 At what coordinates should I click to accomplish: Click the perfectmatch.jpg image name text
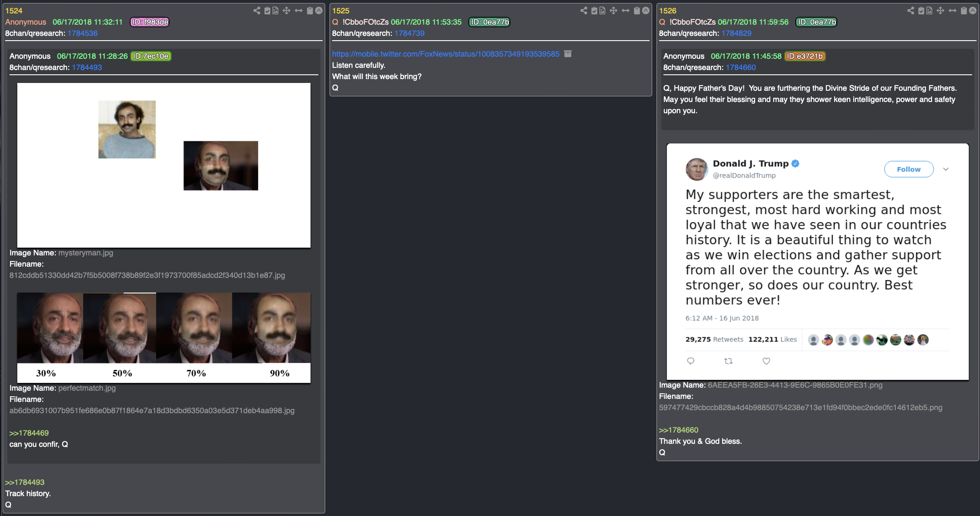[x=87, y=388]
